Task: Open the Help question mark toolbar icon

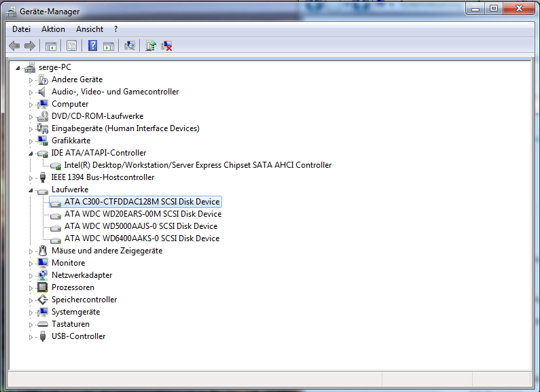Action: click(92, 46)
